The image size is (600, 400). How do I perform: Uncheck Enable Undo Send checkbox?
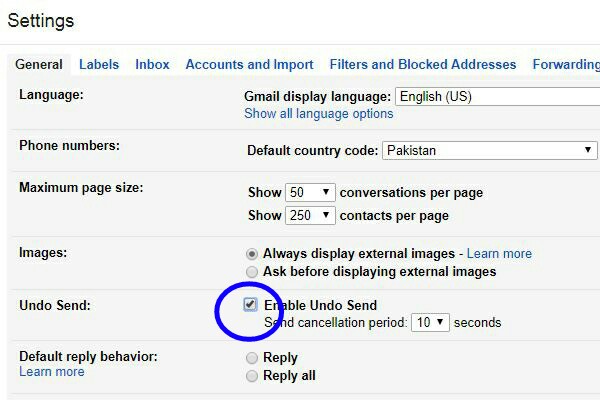pos(250,305)
